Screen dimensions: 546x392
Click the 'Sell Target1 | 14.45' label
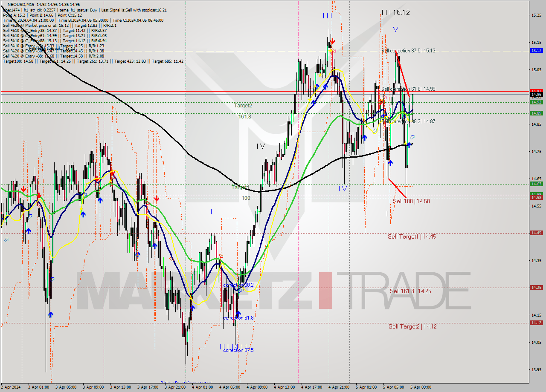pyautogui.click(x=412, y=236)
